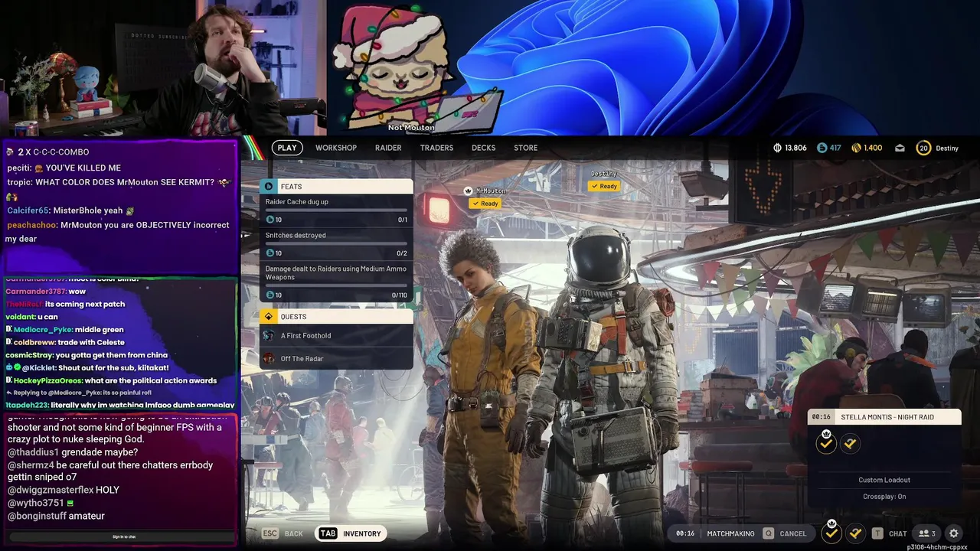Open the settings gear icon
Image resolution: width=980 pixels, height=551 pixels.
click(954, 533)
